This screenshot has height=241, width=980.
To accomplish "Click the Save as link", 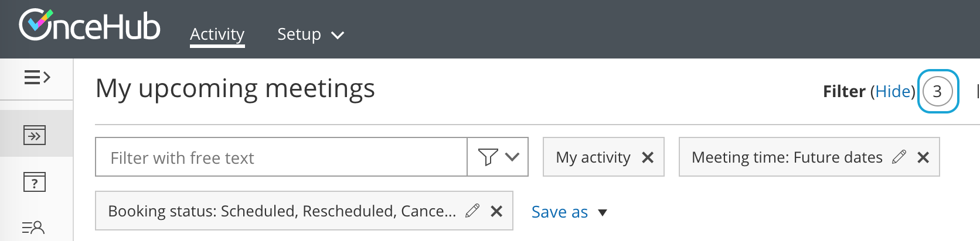I will pos(559,212).
